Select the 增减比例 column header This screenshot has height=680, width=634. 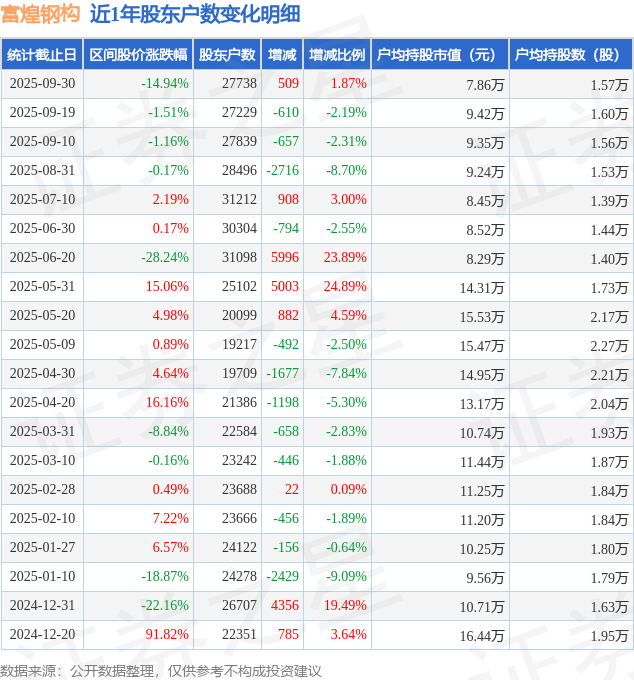(x=337, y=55)
